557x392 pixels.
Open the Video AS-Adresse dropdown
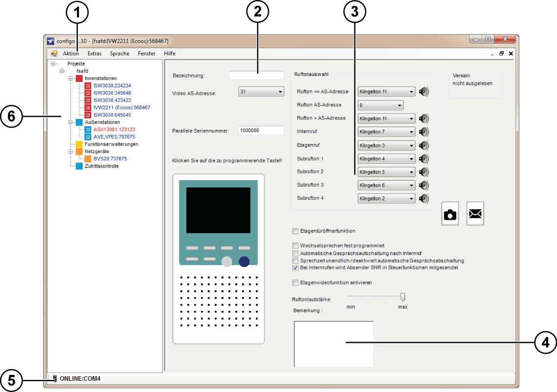(261, 92)
